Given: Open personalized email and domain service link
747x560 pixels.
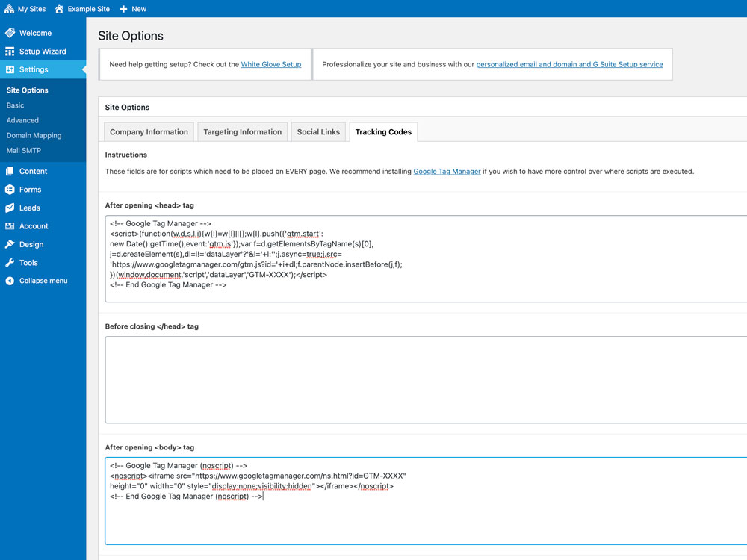Looking at the screenshot, I should pyautogui.click(x=569, y=64).
